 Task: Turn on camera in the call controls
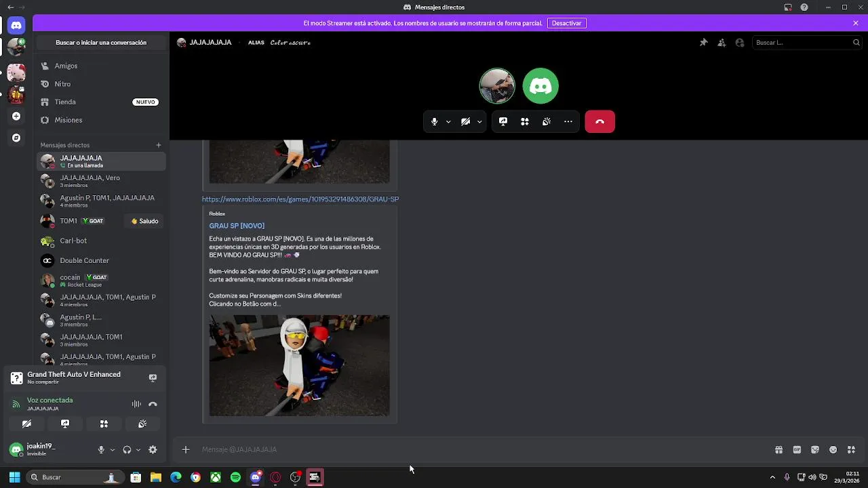tap(465, 121)
